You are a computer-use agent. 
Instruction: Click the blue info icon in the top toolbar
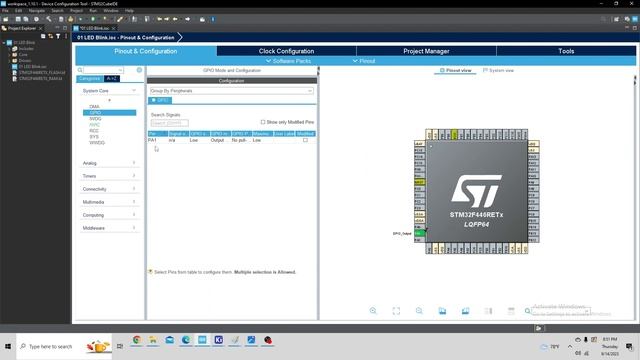213,19
